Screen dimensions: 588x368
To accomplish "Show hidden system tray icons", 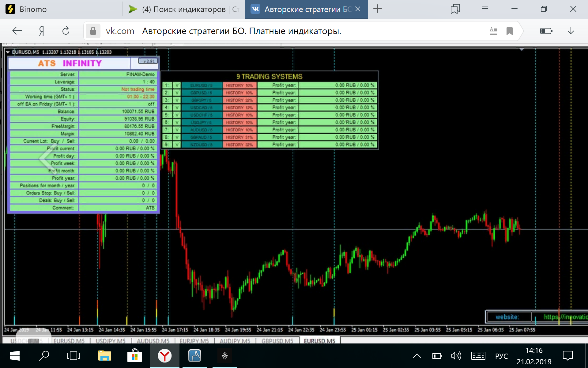I will point(417,356).
